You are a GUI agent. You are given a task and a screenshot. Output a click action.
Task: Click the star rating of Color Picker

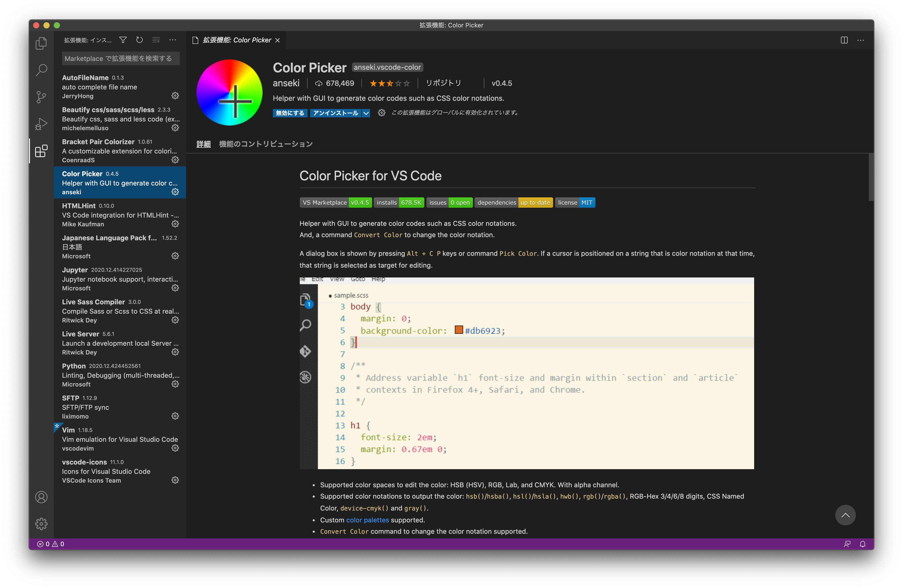point(389,83)
